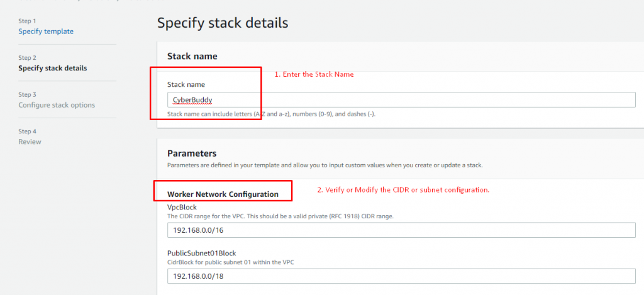Click the Parameters description sentence

(x=326, y=165)
